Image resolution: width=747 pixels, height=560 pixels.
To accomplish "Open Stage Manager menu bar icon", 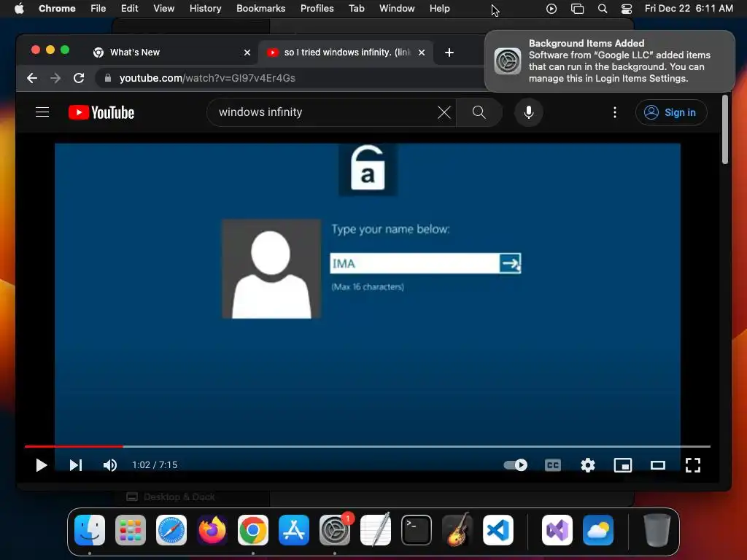I will pyautogui.click(x=577, y=9).
